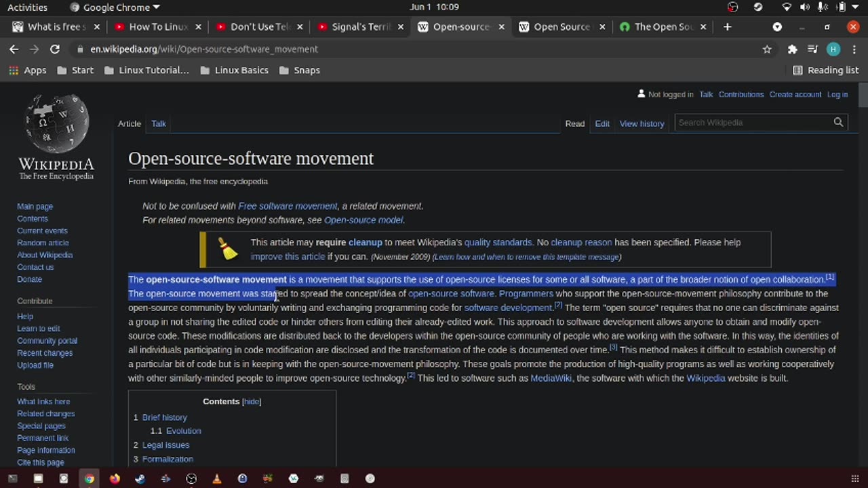Open the Free software movement link
868x488 pixels.
(x=288, y=206)
